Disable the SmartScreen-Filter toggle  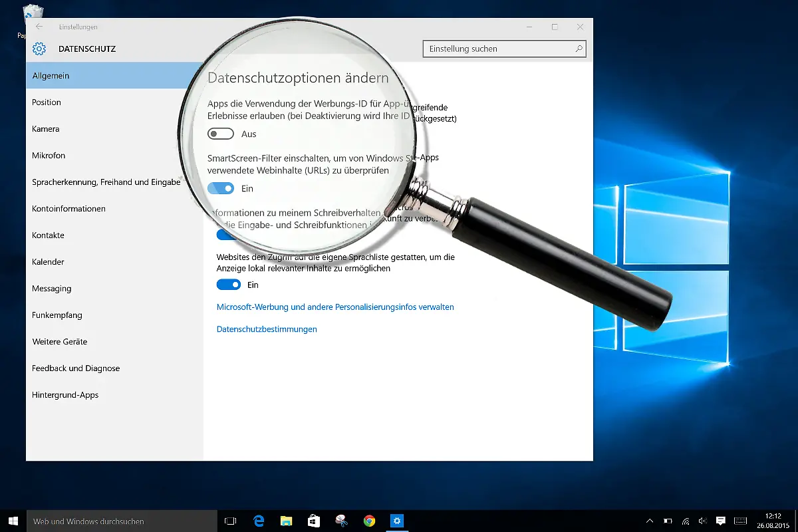coord(220,188)
